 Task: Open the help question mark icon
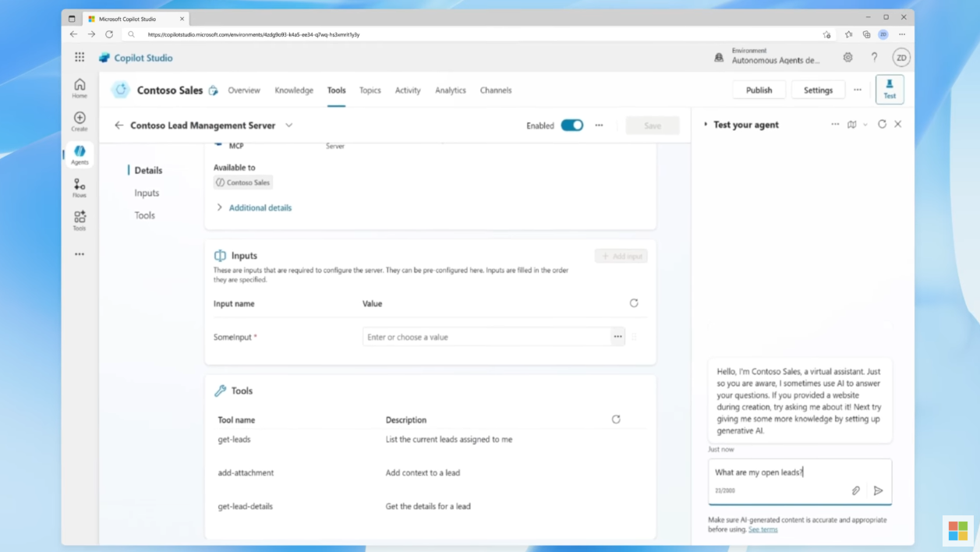click(874, 57)
